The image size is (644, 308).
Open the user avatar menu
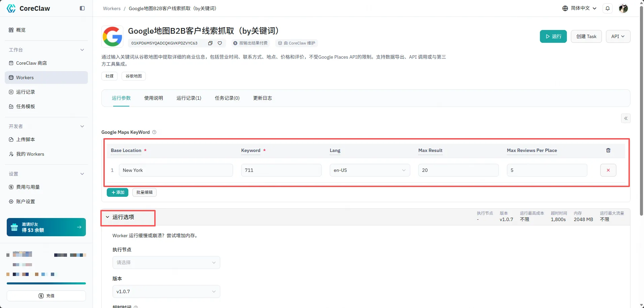[x=623, y=8]
